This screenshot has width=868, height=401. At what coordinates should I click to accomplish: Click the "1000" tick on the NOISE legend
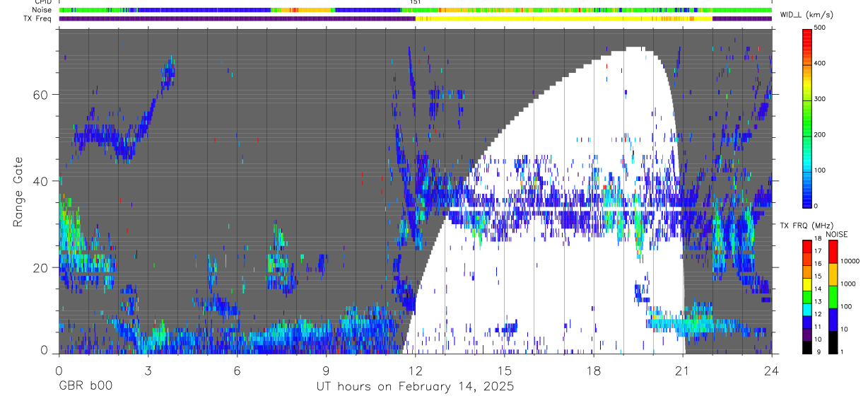(848, 283)
